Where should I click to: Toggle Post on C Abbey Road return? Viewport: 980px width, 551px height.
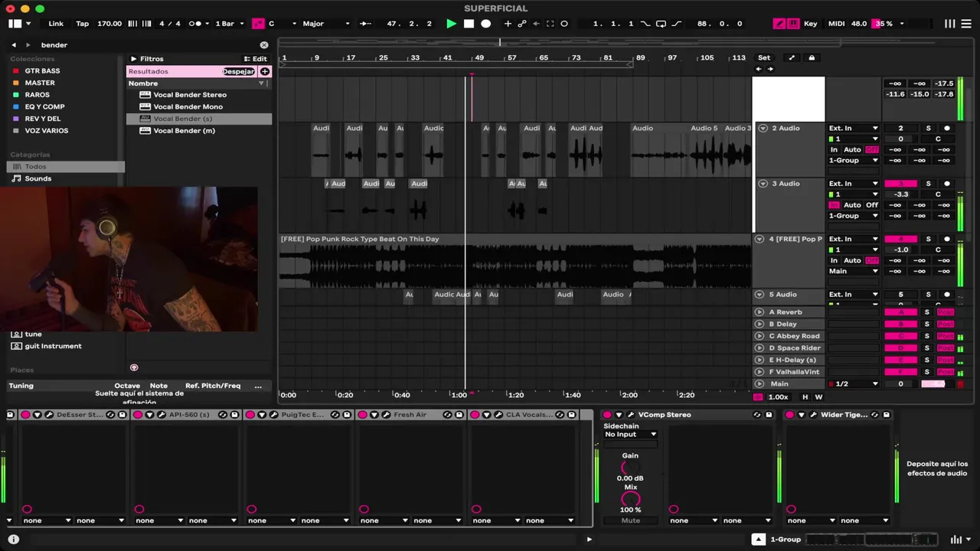(x=946, y=336)
